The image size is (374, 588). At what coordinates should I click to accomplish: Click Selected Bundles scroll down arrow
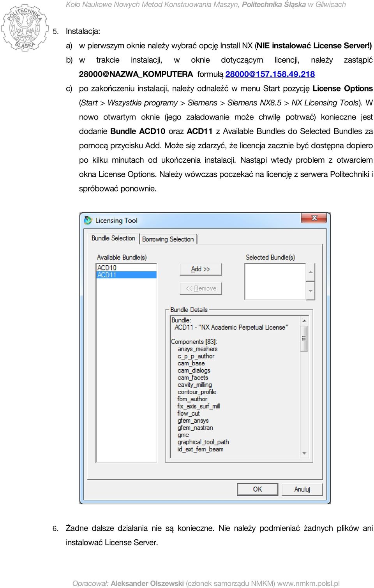[x=310, y=291]
